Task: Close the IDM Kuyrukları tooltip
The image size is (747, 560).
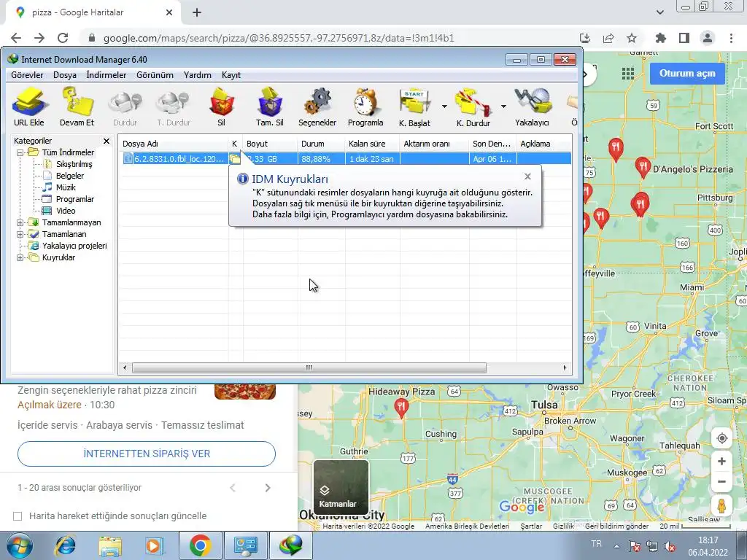Action: pos(527,176)
